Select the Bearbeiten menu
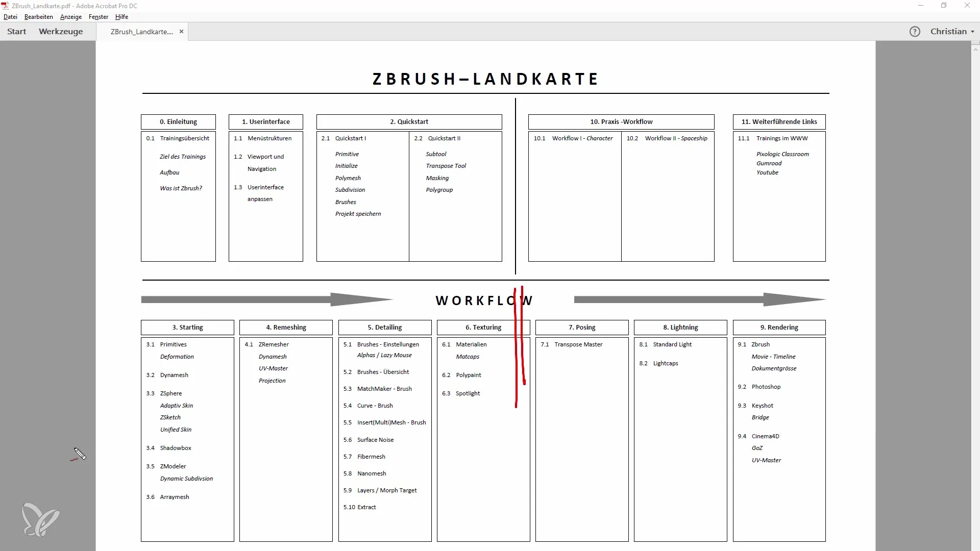This screenshot has height=551, width=980. tap(38, 17)
